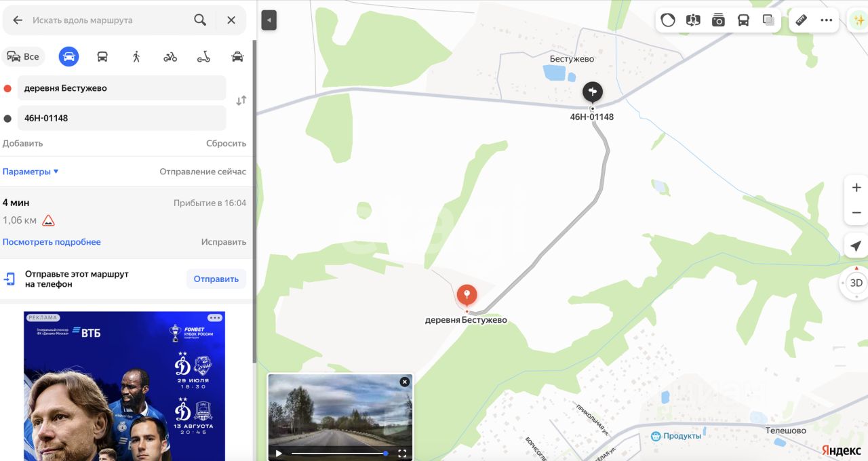The image size is (868, 461).
Task: Pick the scooter route mode
Action: pos(203,56)
